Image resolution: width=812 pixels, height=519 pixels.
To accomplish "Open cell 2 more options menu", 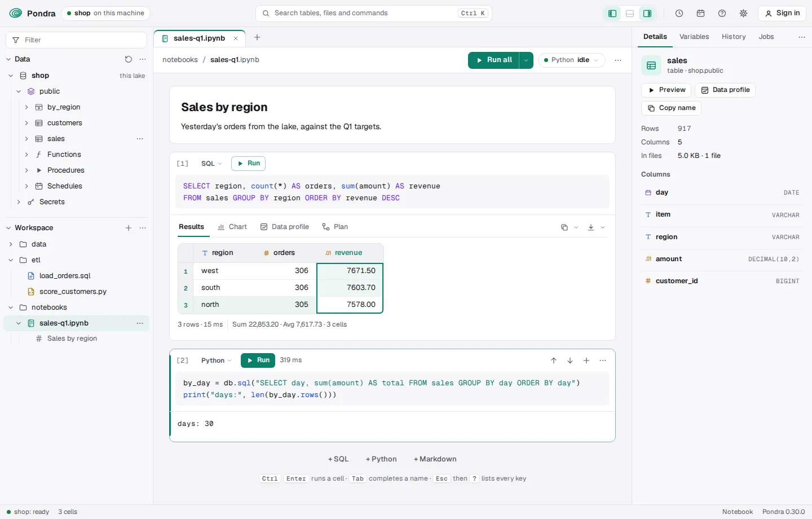I will pyautogui.click(x=603, y=360).
